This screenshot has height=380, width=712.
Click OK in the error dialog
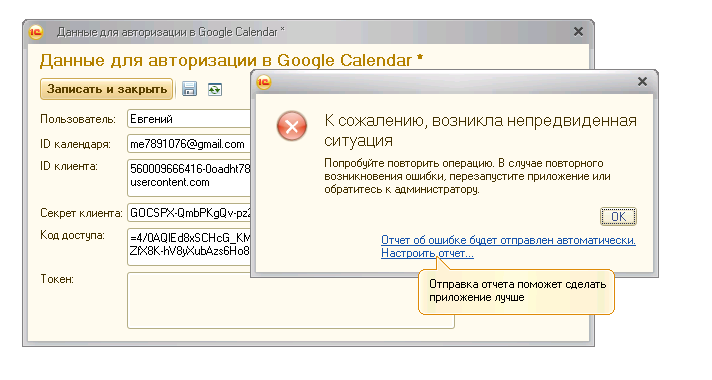click(x=618, y=217)
